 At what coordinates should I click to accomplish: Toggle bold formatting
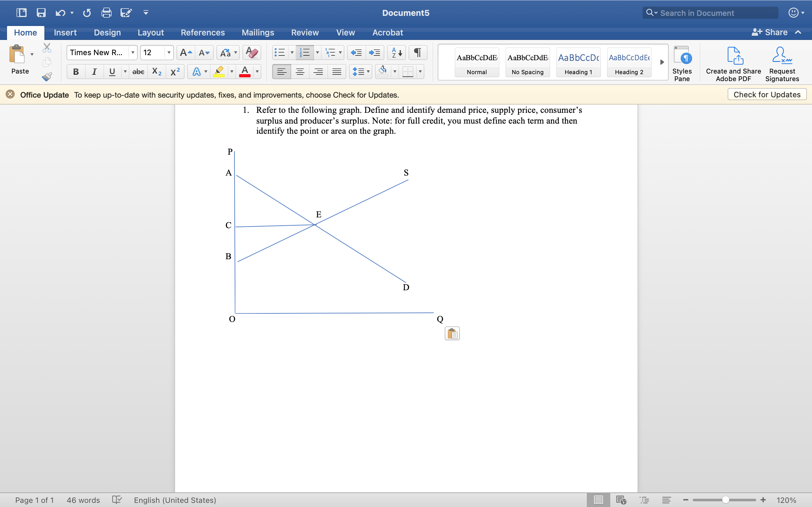pos(75,71)
